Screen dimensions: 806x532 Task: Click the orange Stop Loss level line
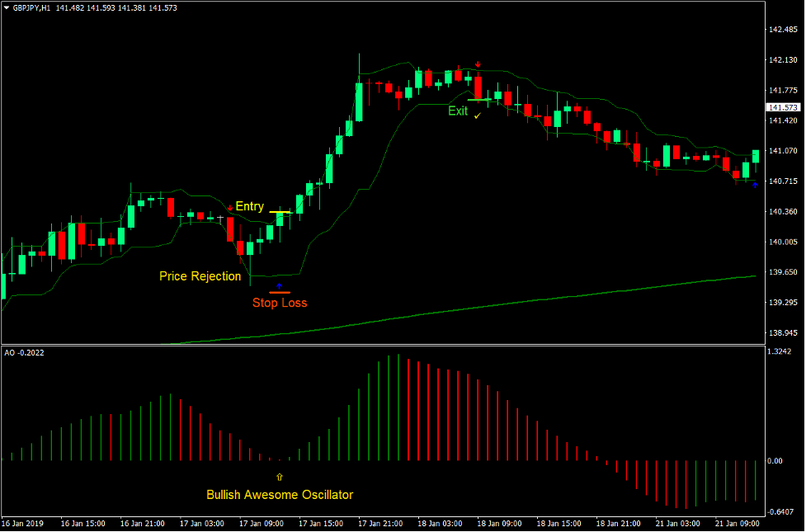pyautogui.click(x=280, y=293)
